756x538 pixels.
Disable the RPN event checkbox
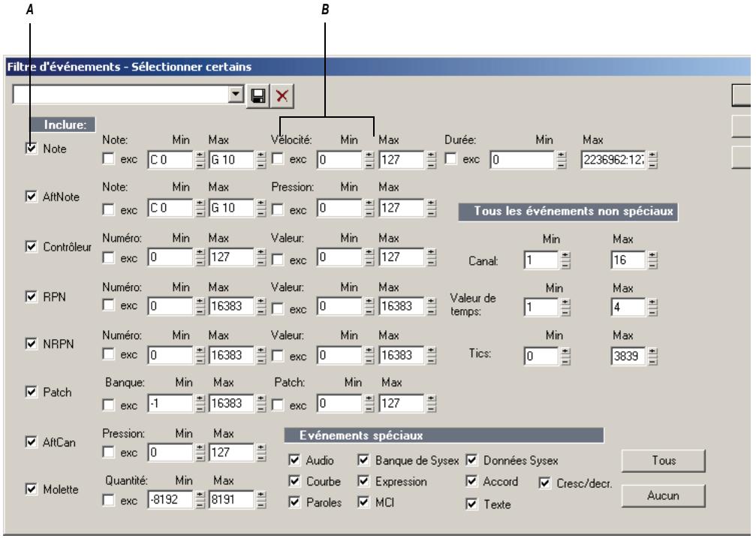click(x=31, y=296)
